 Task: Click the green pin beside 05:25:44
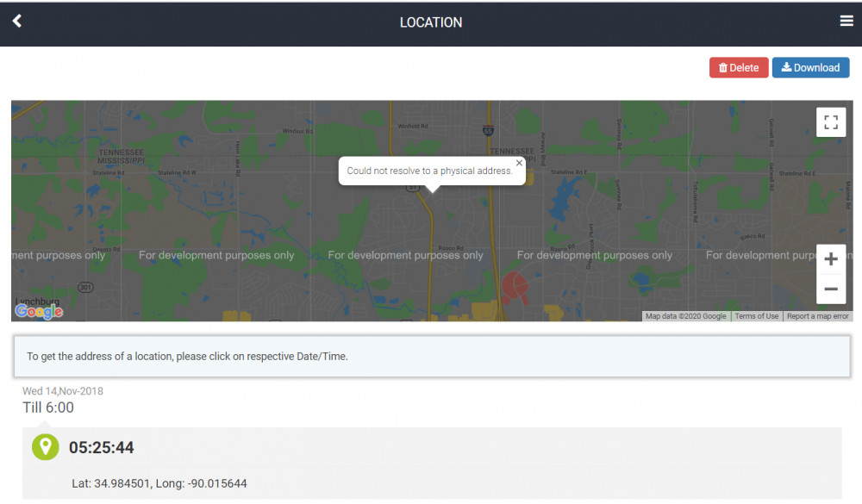(x=45, y=447)
